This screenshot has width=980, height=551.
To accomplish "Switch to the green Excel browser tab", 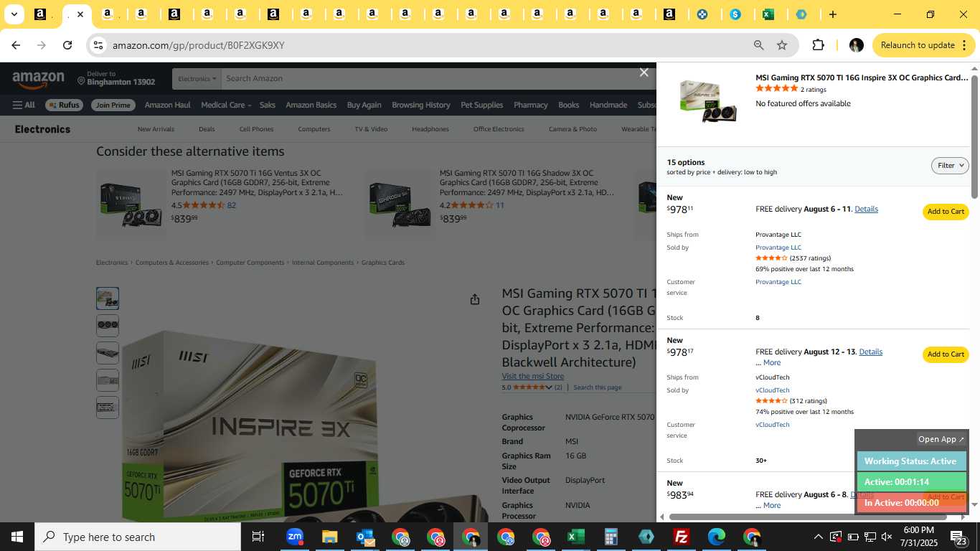I will [768, 14].
